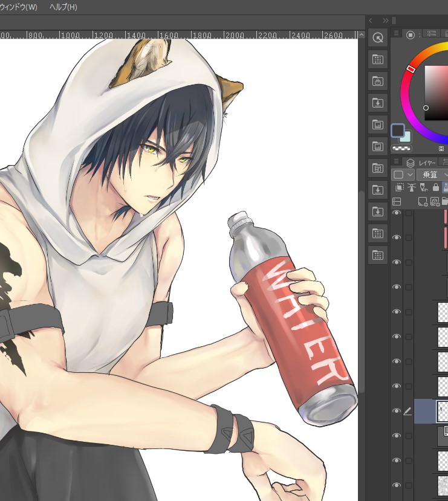Hide the gradient-thumbnail layer below the selected layer

pos(397,436)
